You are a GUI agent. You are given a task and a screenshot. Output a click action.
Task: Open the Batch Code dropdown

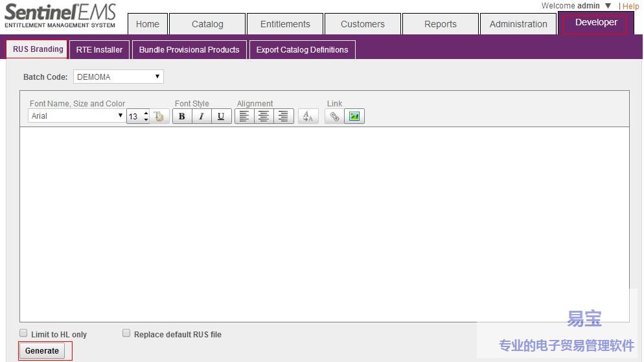pos(118,77)
